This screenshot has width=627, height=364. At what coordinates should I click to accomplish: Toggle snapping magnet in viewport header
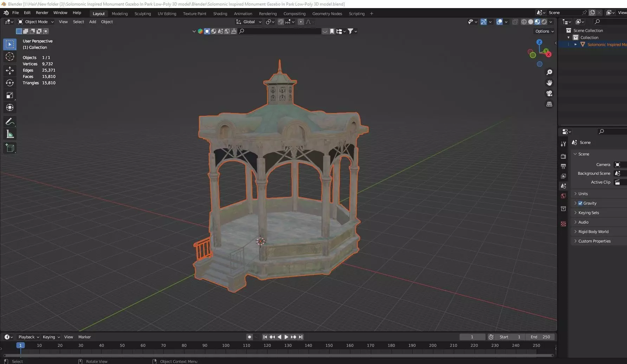click(281, 22)
